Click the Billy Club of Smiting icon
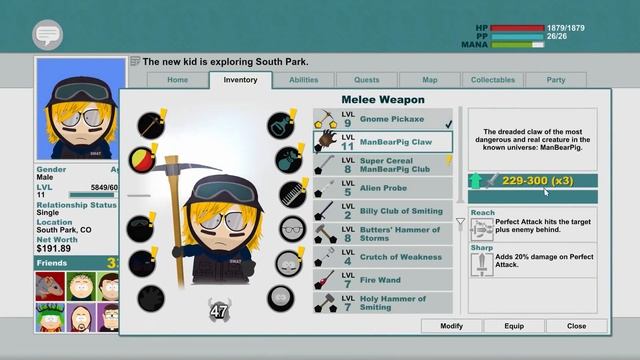Image resolution: width=640 pixels, height=360 pixels. [325, 211]
